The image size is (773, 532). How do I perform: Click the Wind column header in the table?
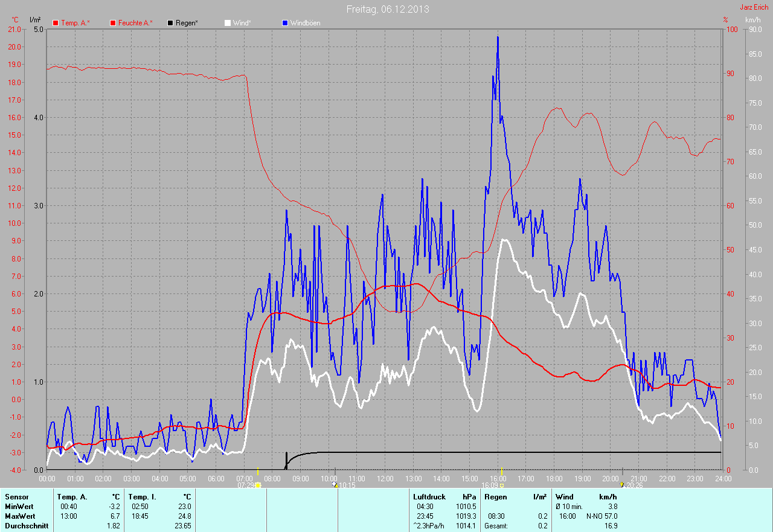click(x=565, y=497)
